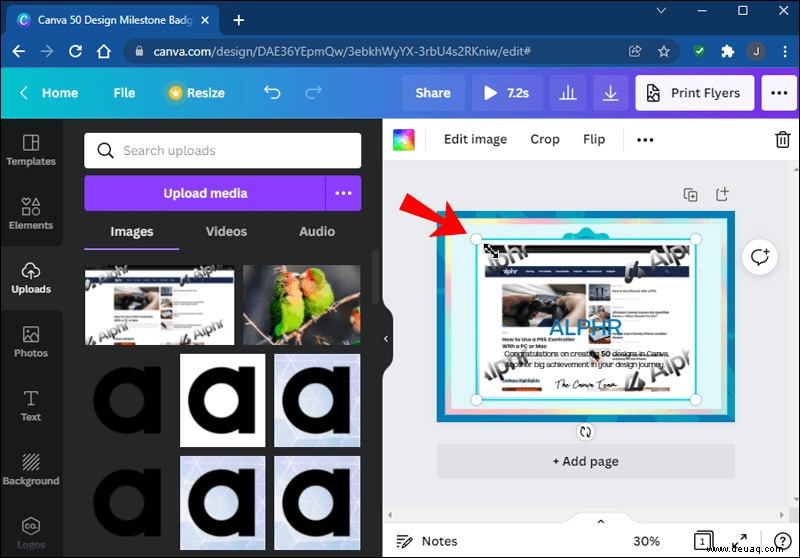Screen dimensions: 800x558
Task: Reload the page in browser
Action: (x=76, y=51)
